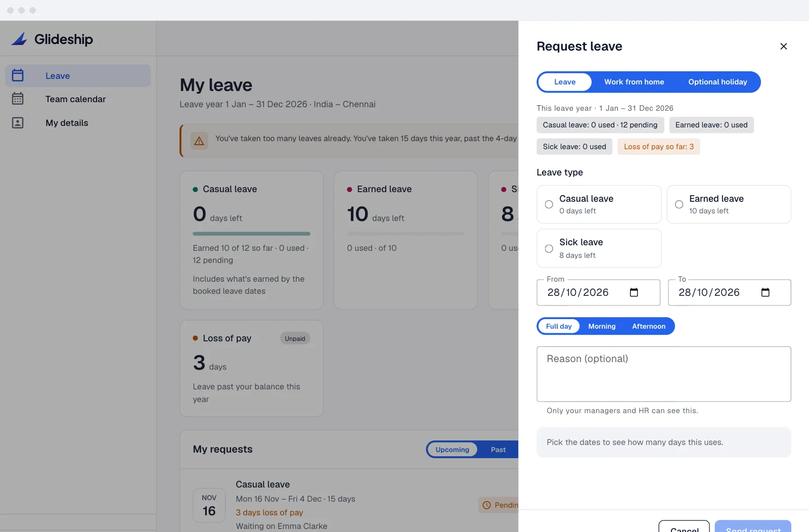The width and height of the screenshot is (809, 532).
Task: Switch to Work from home tab
Action: click(x=634, y=82)
